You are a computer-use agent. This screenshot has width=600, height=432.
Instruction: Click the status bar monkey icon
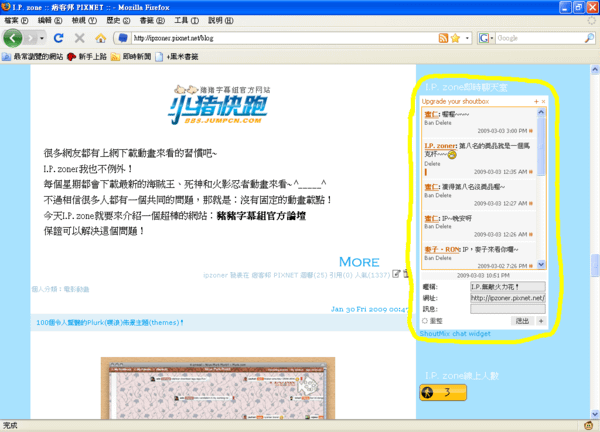pyautogui.click(x=589, y=425)
